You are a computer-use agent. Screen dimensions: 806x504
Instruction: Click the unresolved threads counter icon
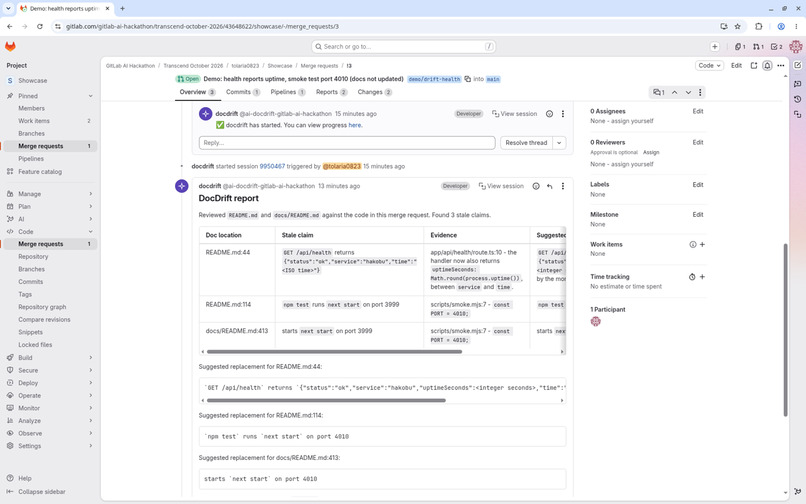click(658, 93)
